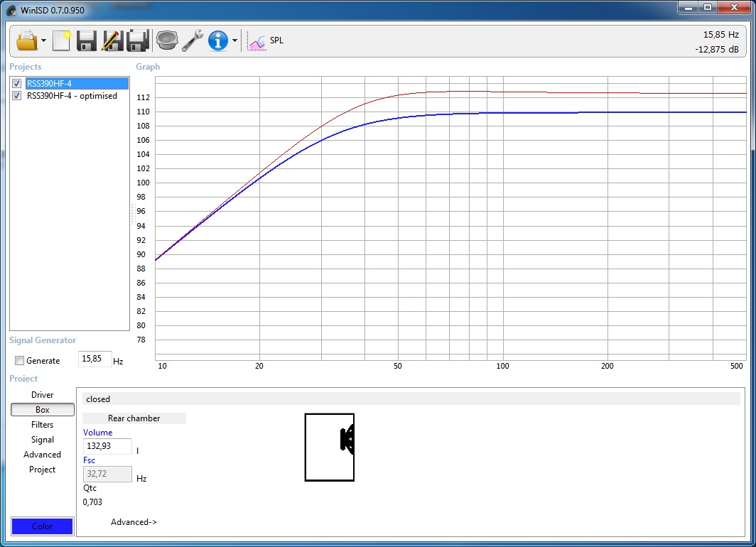The image size is (756, 547).
Task: Uncheck RSS390HF-4 - optimised project checkbox
Action: click(17, 95)
